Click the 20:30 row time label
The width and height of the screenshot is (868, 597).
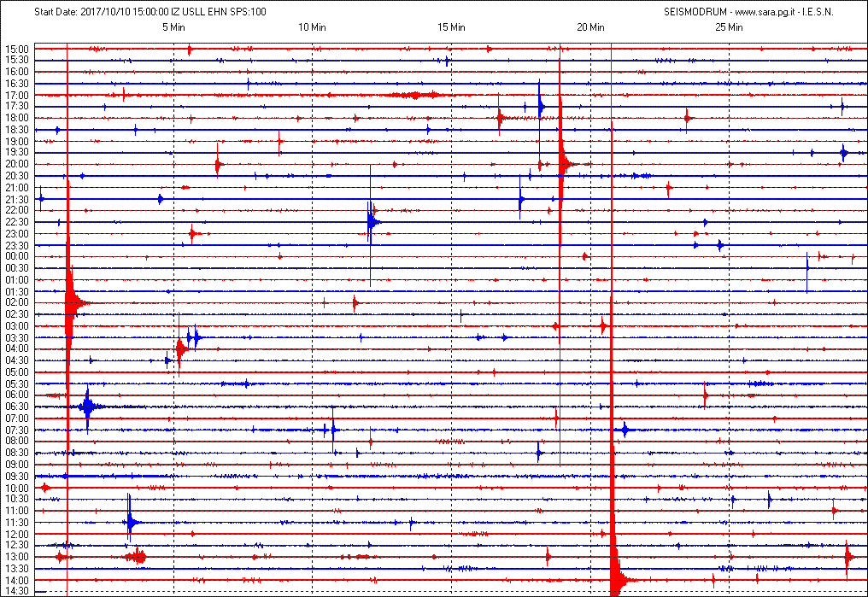17,176
